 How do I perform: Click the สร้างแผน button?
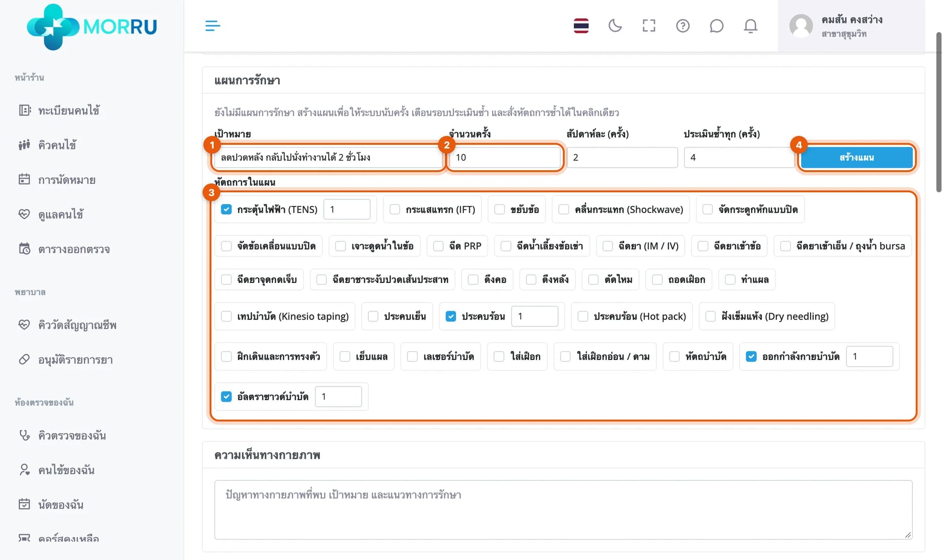point(856,157)
